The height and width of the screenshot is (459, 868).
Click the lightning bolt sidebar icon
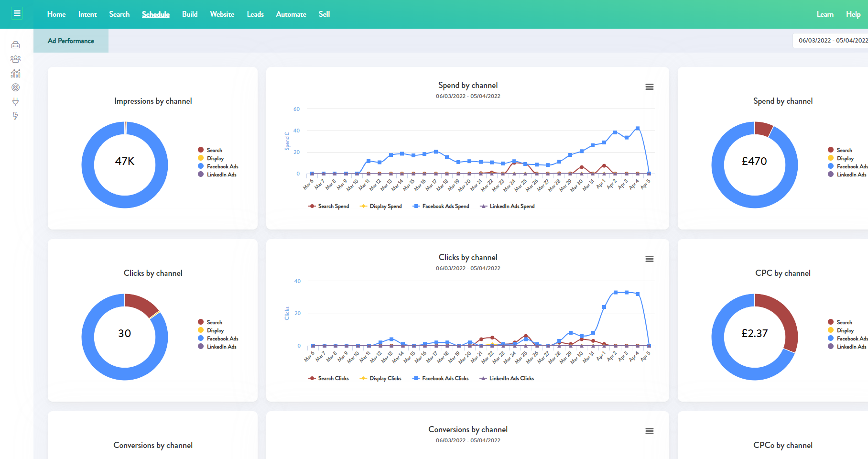[16, 116]
